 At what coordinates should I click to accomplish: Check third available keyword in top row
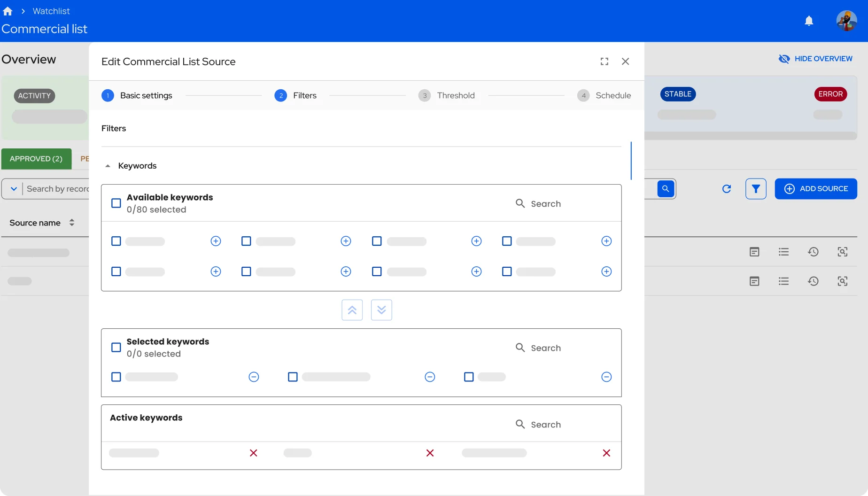tap(377, 241)
